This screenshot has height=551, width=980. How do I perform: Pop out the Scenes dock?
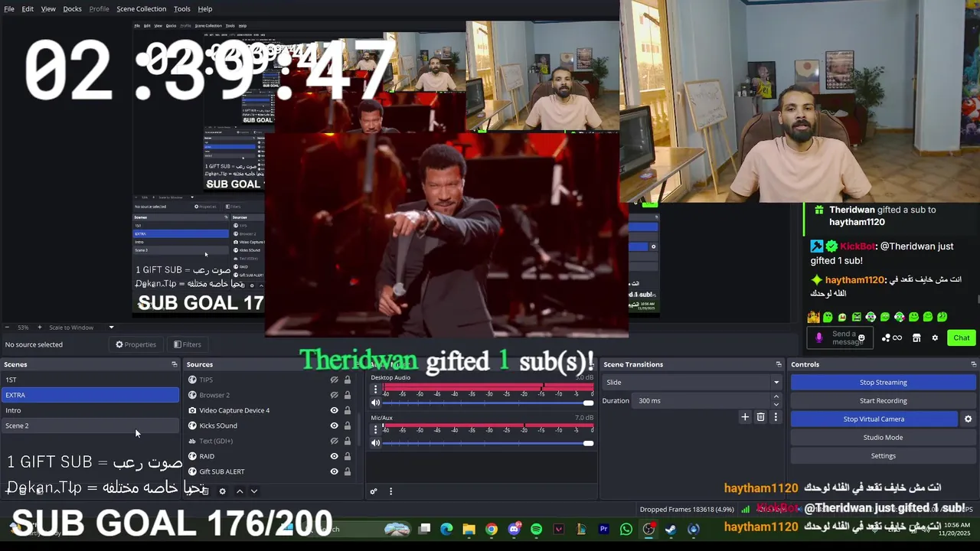(174, 364)
